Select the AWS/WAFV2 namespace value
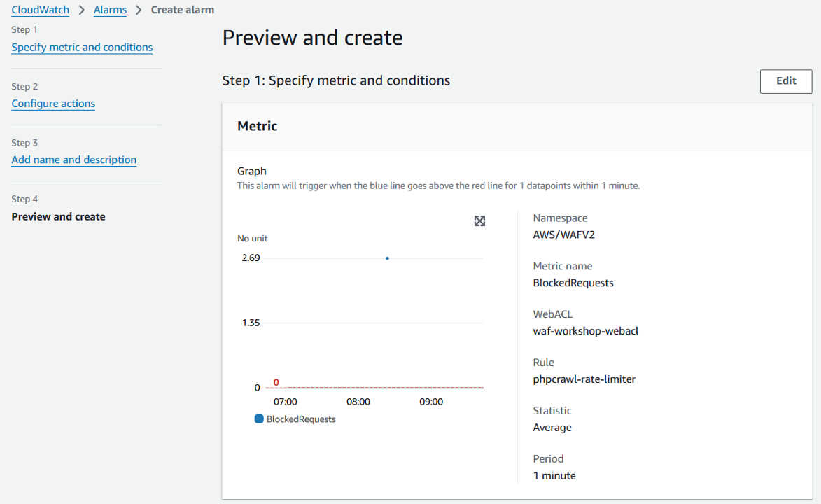 563,234
